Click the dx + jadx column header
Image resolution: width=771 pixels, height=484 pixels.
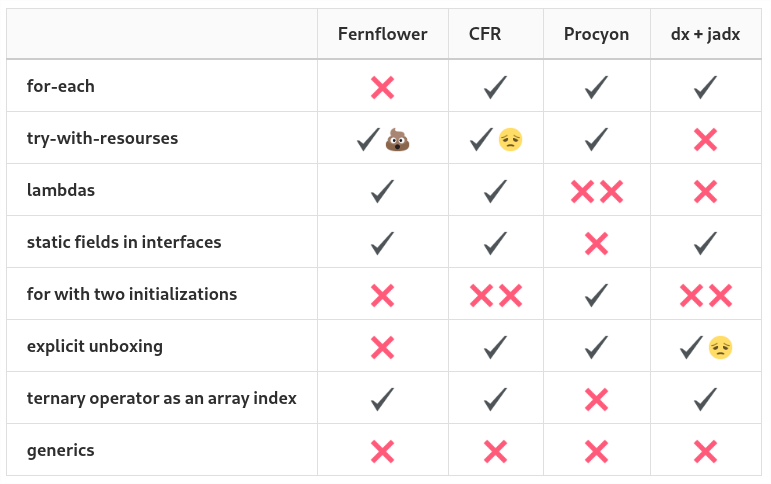click(x=706, y=34)
